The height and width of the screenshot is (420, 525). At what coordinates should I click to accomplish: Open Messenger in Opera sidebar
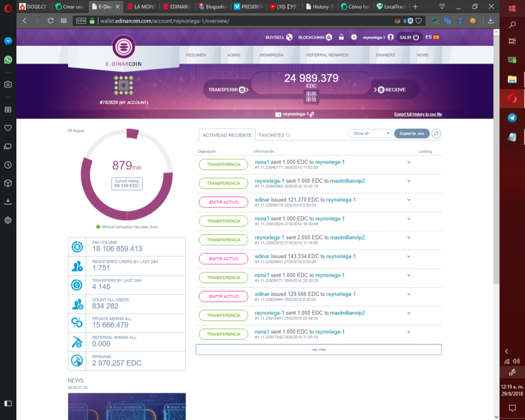tap(8, 41)
